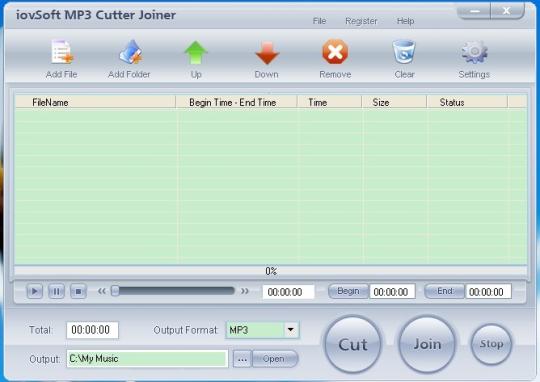Image resolution: width=540 pixels, height=382 pixels.
Task: Set the End marker button
Action: (x=445, y=291)
